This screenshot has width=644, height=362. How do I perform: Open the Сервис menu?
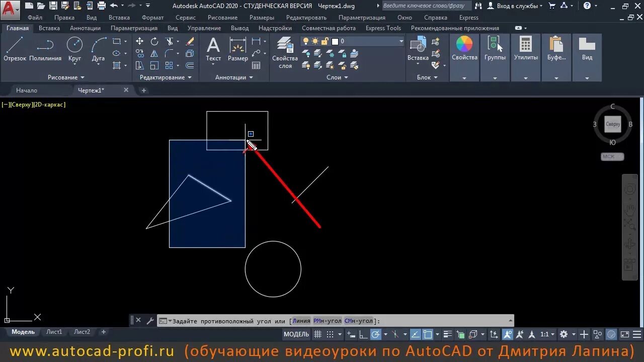point(186,18)
